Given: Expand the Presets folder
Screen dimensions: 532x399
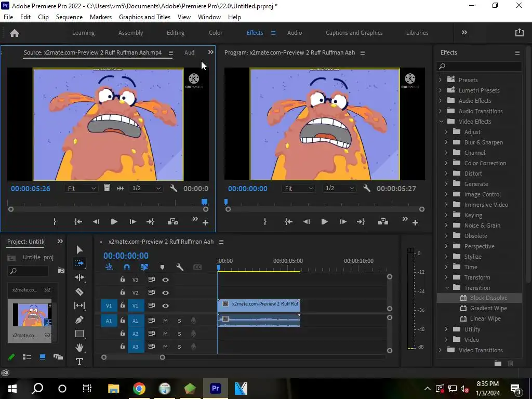Looking at the screenshot, I should (x=441, y=79).
